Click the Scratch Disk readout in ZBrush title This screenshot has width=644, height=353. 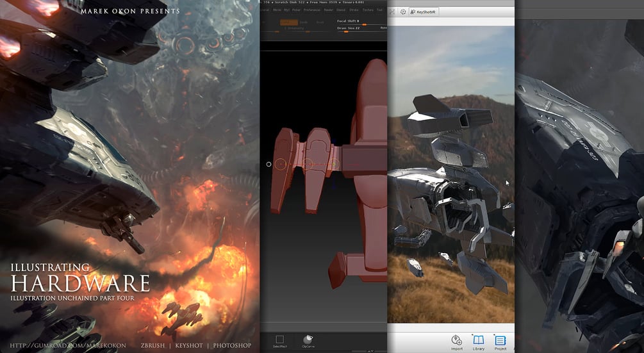[290, 2]
